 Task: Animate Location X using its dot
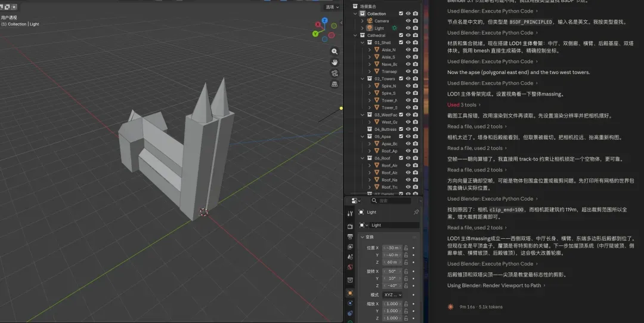click(413, 248)
